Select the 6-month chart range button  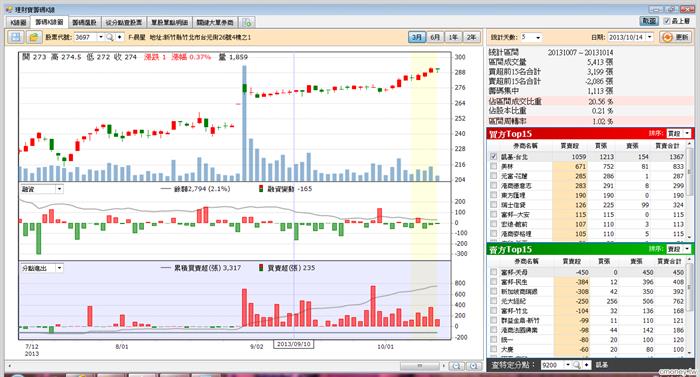pos(435,37)
